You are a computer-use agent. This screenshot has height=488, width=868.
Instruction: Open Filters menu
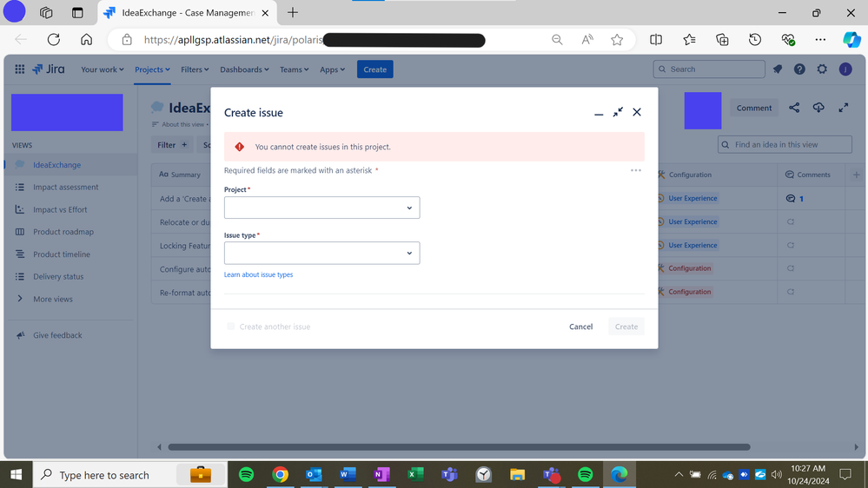[195, 69]
